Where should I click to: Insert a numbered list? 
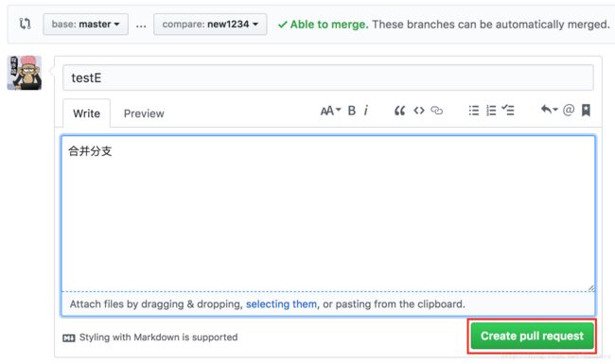491,111
